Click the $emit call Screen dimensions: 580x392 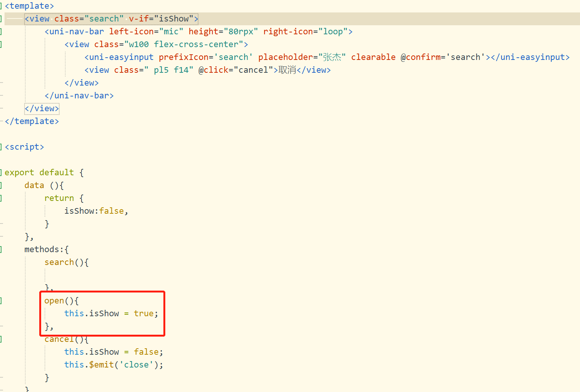click(102, 365)
